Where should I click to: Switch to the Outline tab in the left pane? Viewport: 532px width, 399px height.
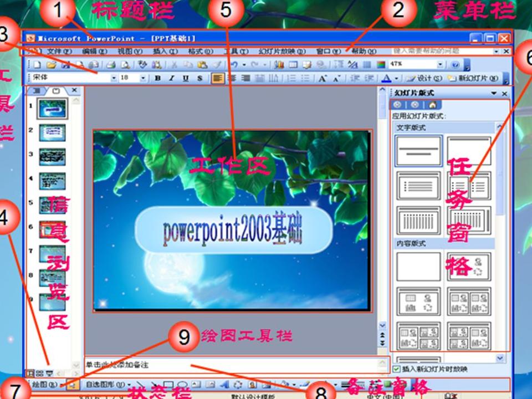coord(37,90)
